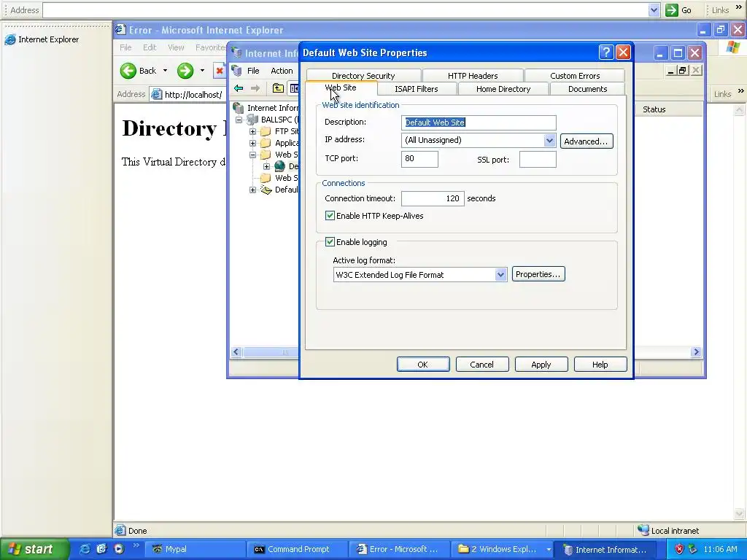Expand the FTP Sites tree node

253,131
